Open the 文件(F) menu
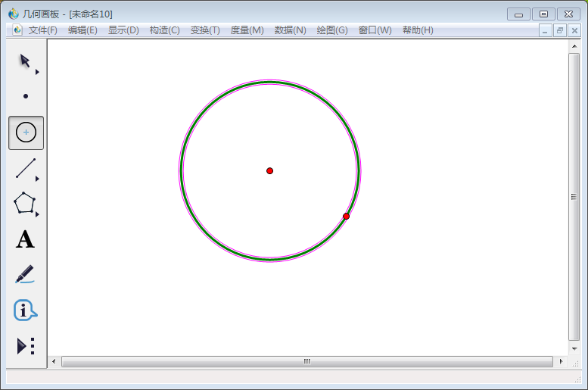The height and width of the screenshot is (390, 588). click(x=42, y=30)
